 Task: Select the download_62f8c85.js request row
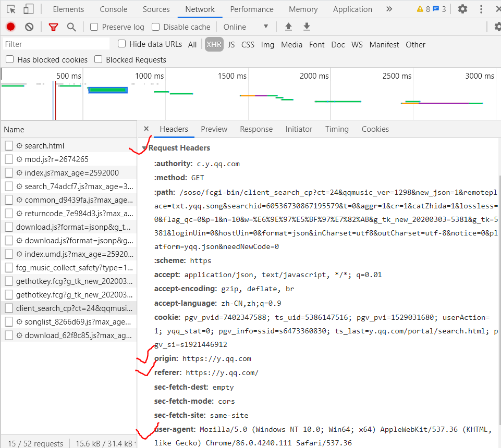coord(69,335)
